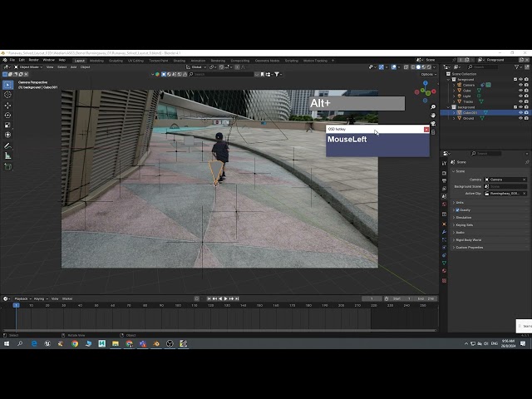The height and width of the screenshot is (399, 532).
Task: Select the Rotate tool in toolbar
Action: tap(7, 116)
